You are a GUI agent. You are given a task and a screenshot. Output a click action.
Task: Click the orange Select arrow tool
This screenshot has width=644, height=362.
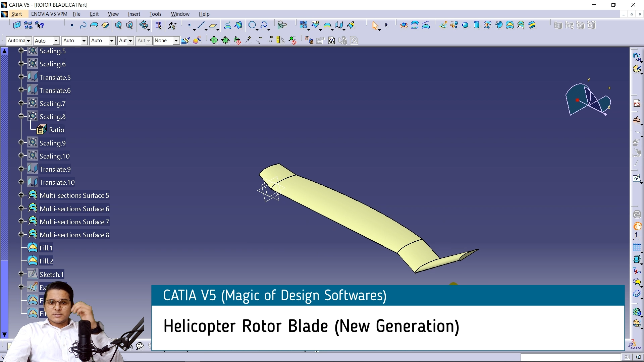(375, 25)
